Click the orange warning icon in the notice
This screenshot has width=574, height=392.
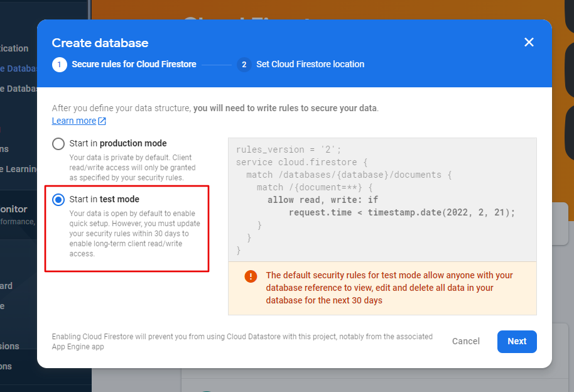click(x=251, y=275)
